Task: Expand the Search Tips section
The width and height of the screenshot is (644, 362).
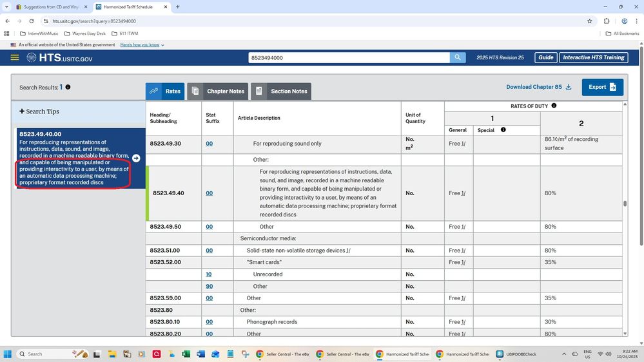Action: coord(39,111)
